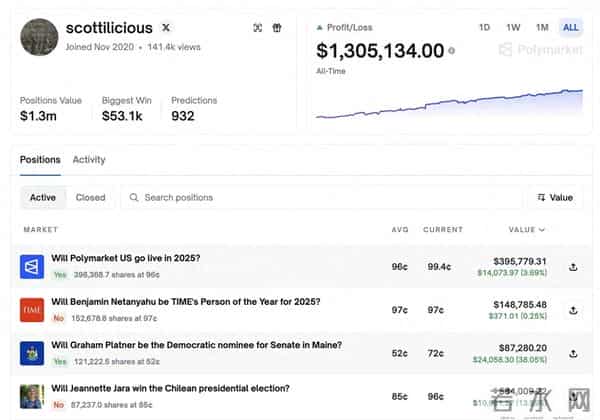Screen dimensions: 600x420
Task: Switch to the Activity tab
Action: pos(89,160)
